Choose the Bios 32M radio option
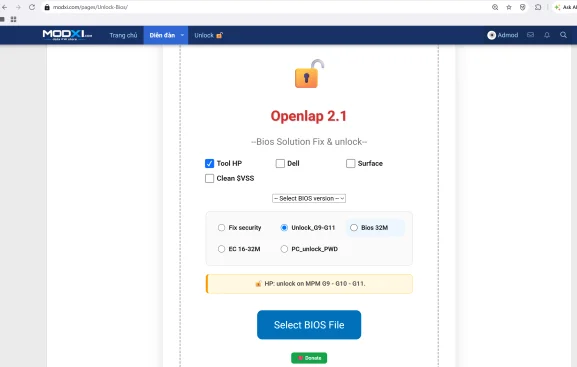Image resolution: width=577 pixels, height=367 pixels. tap(354, 227)
